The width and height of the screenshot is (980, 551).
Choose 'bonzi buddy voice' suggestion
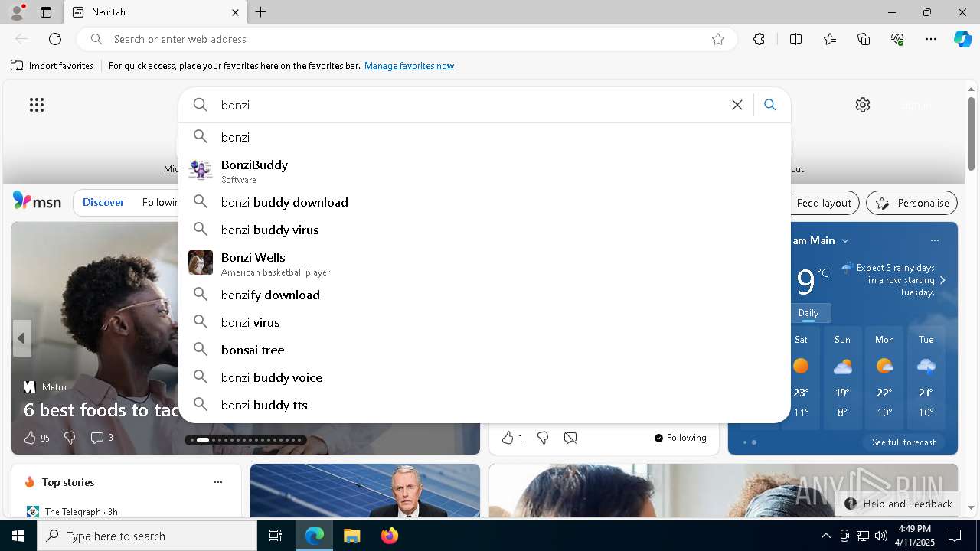click(485, 377)
